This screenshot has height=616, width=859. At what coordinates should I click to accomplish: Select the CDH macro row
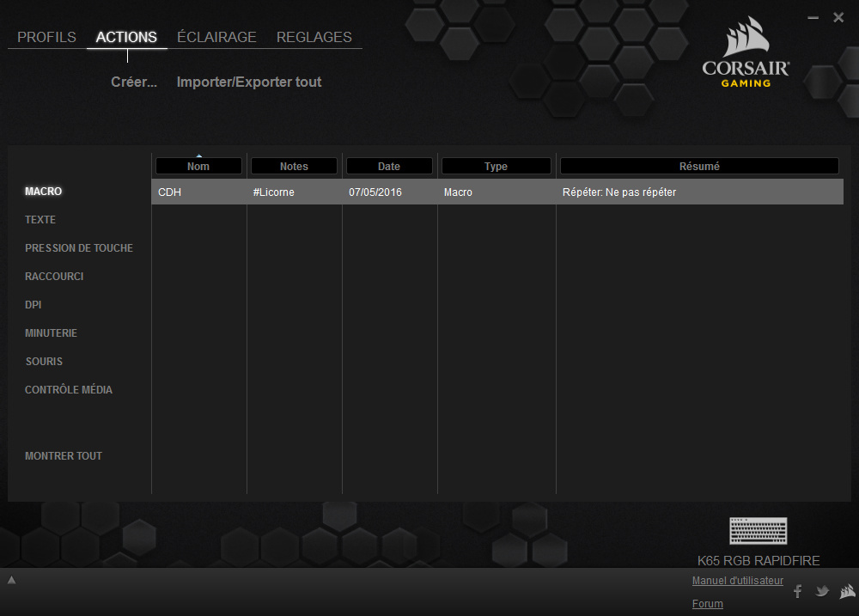pos(497,192)
